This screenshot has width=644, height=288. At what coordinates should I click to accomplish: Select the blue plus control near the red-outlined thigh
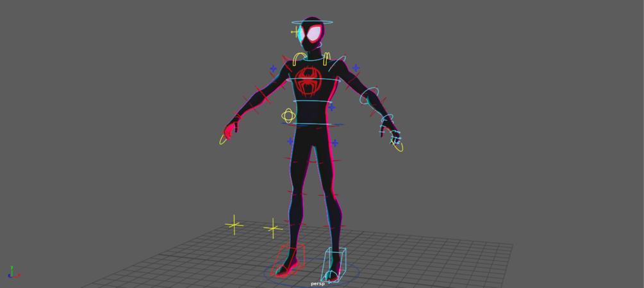[x=290, y=141]
